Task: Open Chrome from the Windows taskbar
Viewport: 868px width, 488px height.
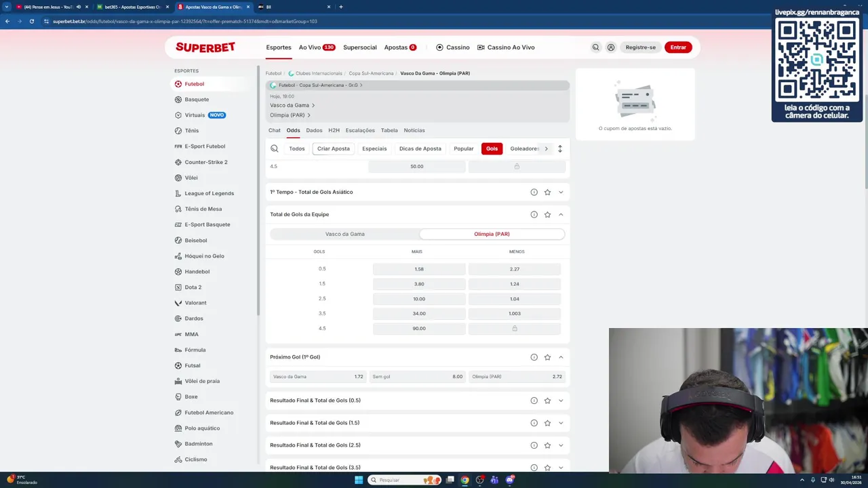Action: (x=465, y=480)
